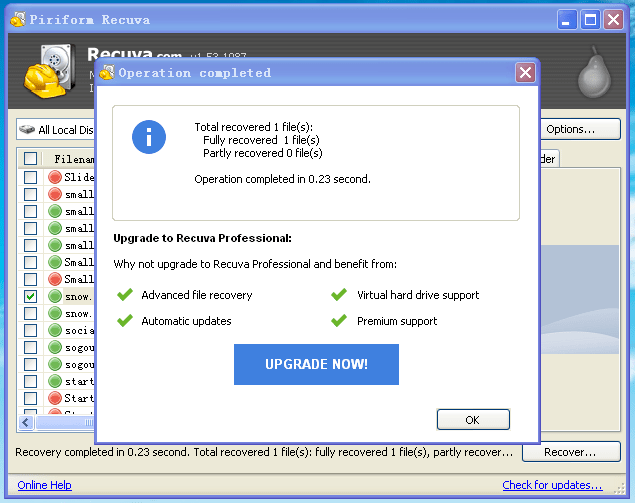Uncheck the checked snow file checkbox
This screenshot has width=635, height=503.
(x=30, y=297)
